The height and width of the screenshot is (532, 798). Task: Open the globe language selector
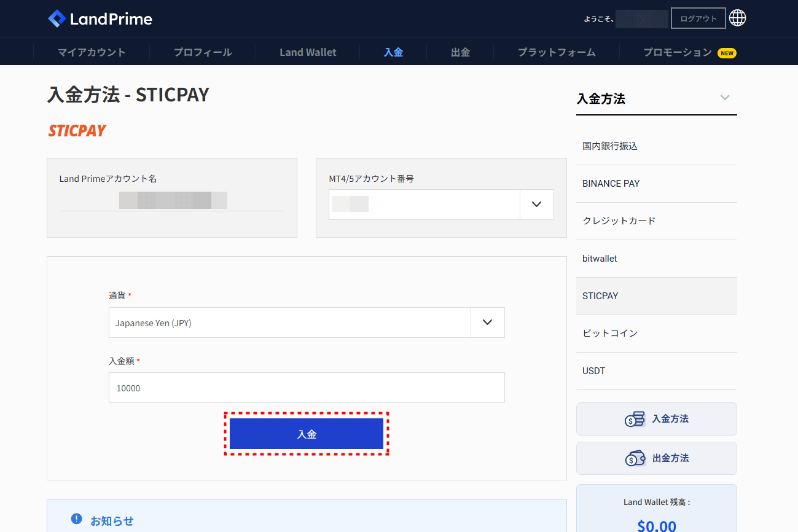[x=737, y=18]
